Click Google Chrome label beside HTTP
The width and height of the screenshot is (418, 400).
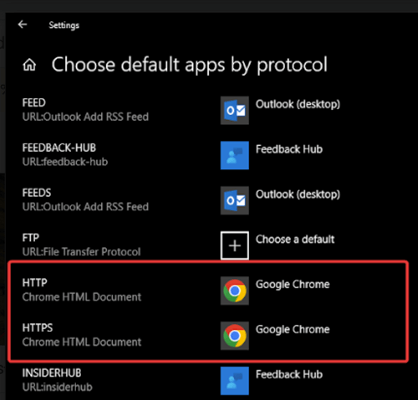pyautogui.click(x=293, y=285)
